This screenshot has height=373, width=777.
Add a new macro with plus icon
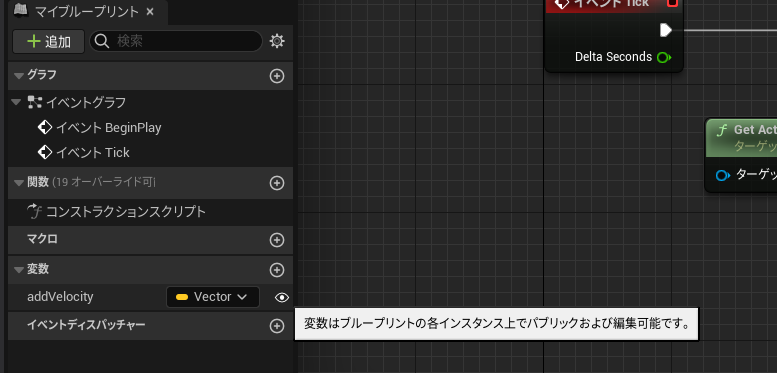tap(277, 240)
